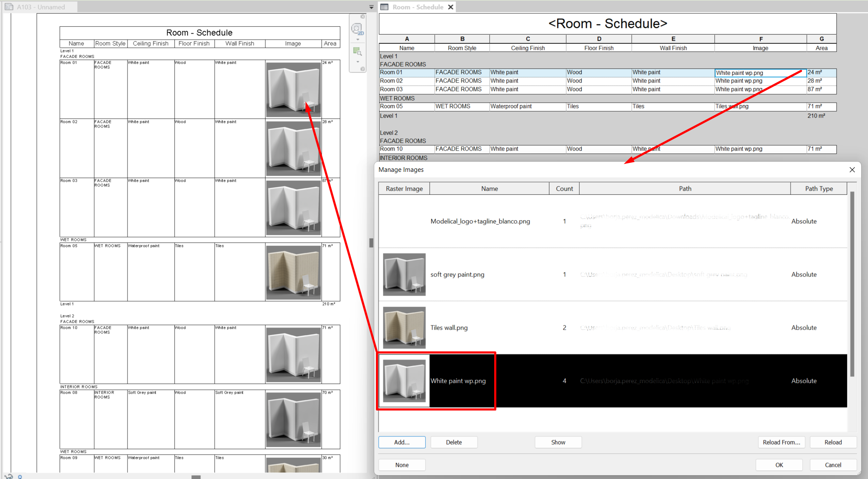Click the sheet view vertical scrollbar thumb
Image resolution: width=868 pixels, height=479 pixels.
click(x=371, y=243)
